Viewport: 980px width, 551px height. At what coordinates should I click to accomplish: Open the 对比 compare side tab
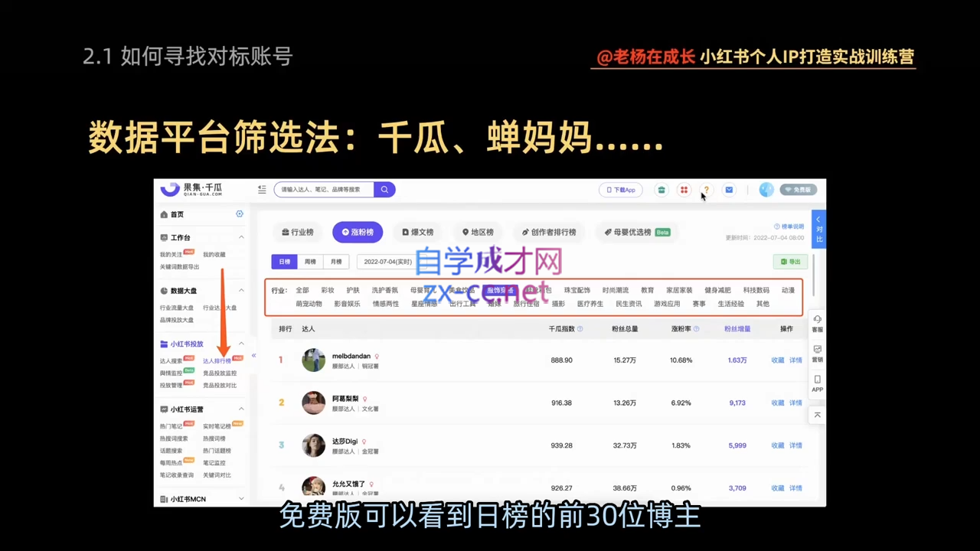[818, 229]
